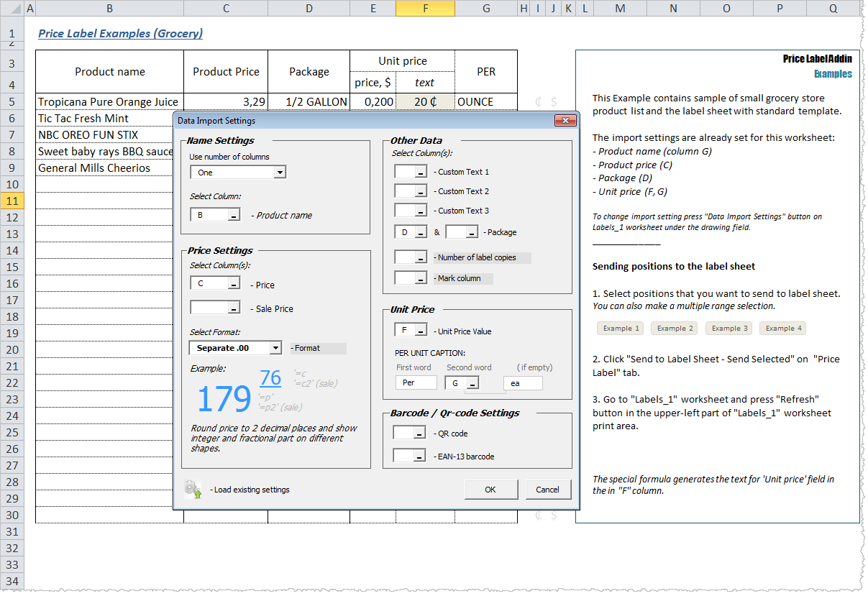Open the number of columns dropdown
Viewport: 868px width, 596px height.
[280, 173]
